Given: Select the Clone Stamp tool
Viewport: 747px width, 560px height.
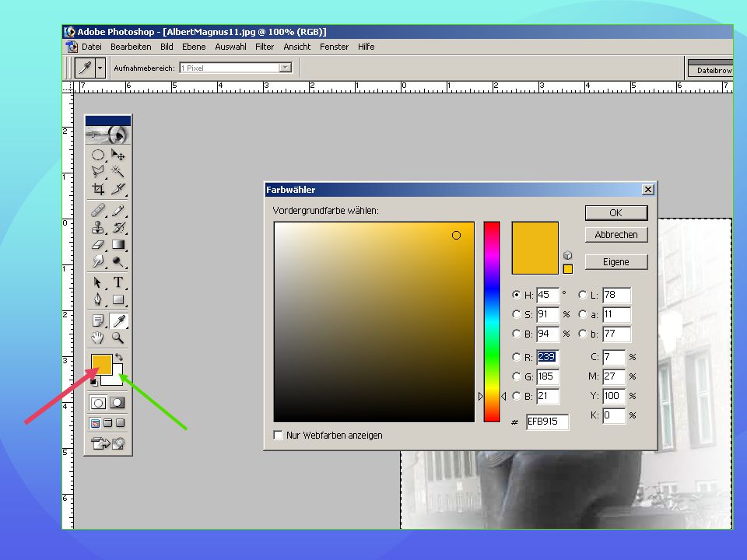Looking at the screenshot, I should coord(98,227).
